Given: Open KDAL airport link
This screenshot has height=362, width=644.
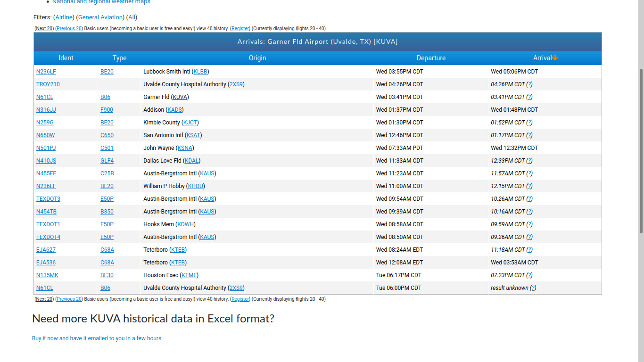Looking at the screenshot, I should pos(191,161).
